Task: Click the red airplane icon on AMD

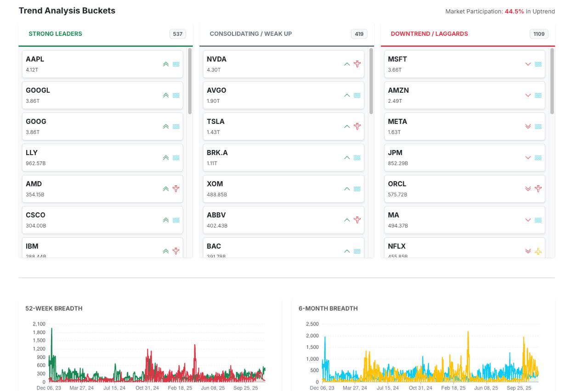Action: point(176,189)
